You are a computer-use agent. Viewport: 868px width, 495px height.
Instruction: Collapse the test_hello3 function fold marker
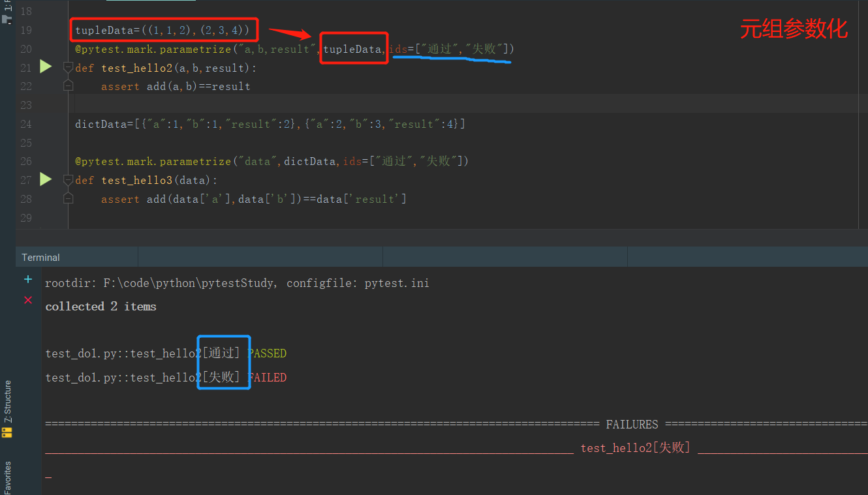pyautogui.click(x=68, y=179)
